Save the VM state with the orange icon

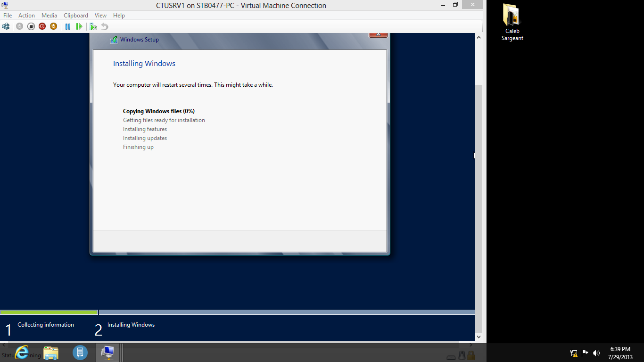coord(53,26)
